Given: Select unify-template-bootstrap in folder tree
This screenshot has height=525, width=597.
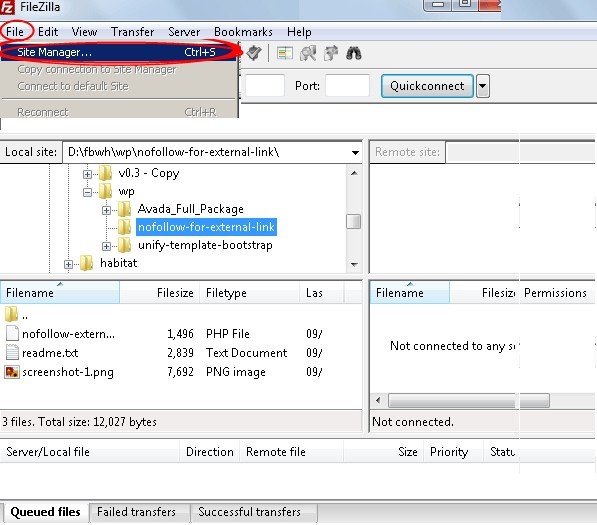Looking at the screenshot, I should (x=205, y=245).
